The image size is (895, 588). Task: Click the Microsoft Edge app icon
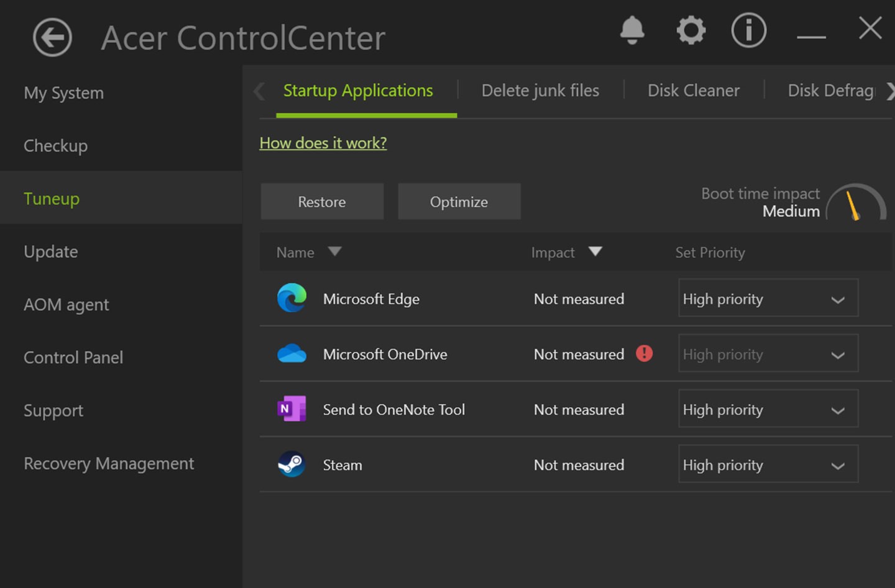291,298
